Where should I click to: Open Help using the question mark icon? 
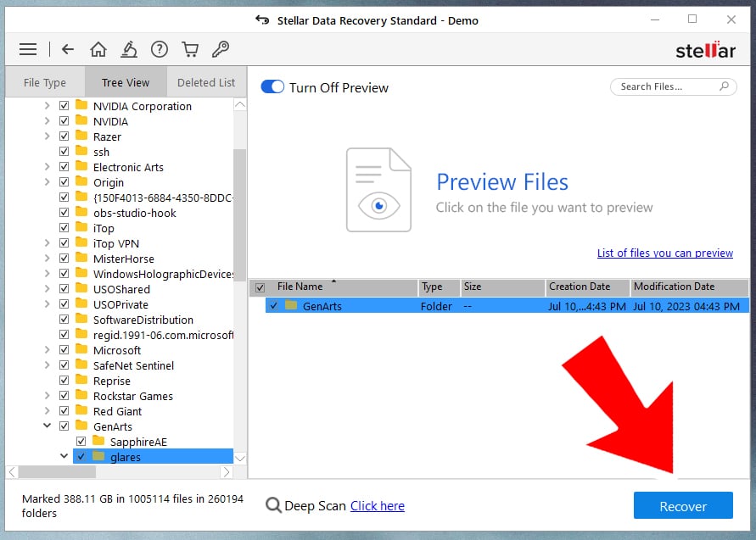[160, 48]
